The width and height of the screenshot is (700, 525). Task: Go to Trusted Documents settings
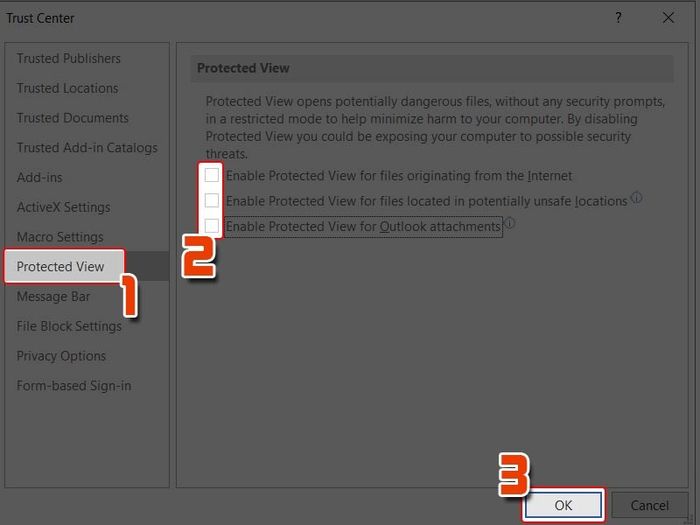(72, 118)
